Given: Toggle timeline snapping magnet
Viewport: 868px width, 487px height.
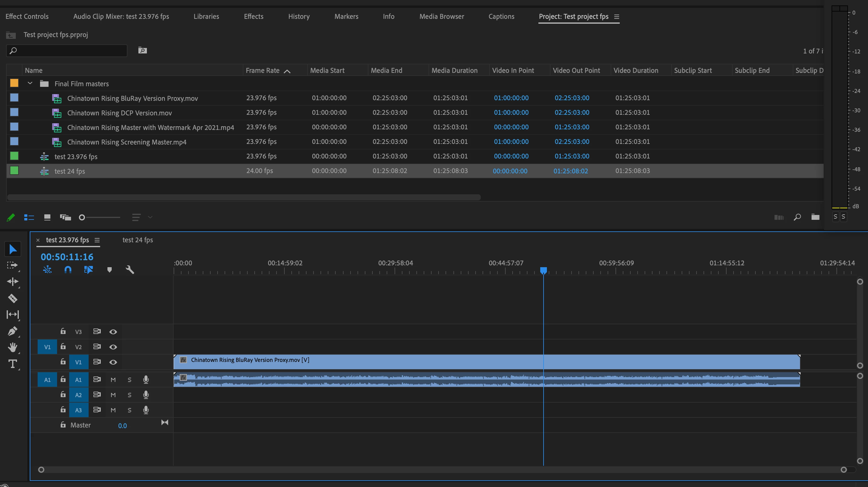Looking at the screenshot, I should [x=68, y=270].
